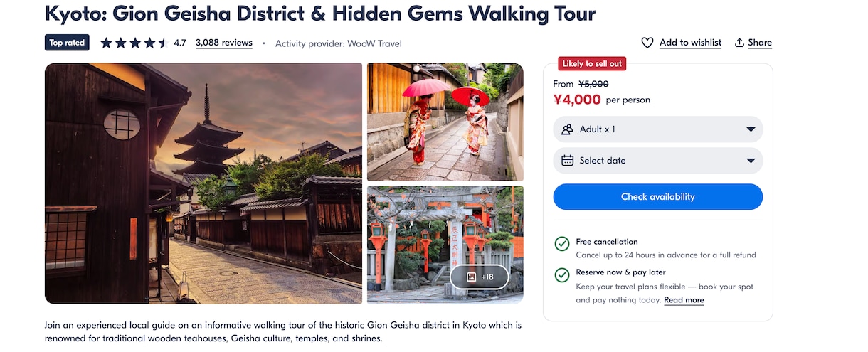868x352 pixels.
Task: Click the share upload icon
Action: click(740, 43)
